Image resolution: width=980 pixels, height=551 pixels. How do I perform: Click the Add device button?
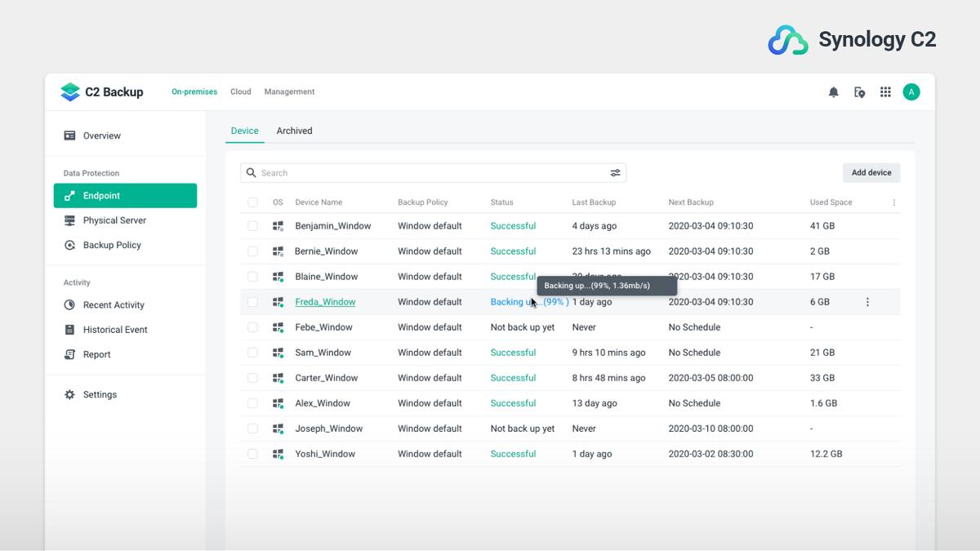[x=871, y=173]
